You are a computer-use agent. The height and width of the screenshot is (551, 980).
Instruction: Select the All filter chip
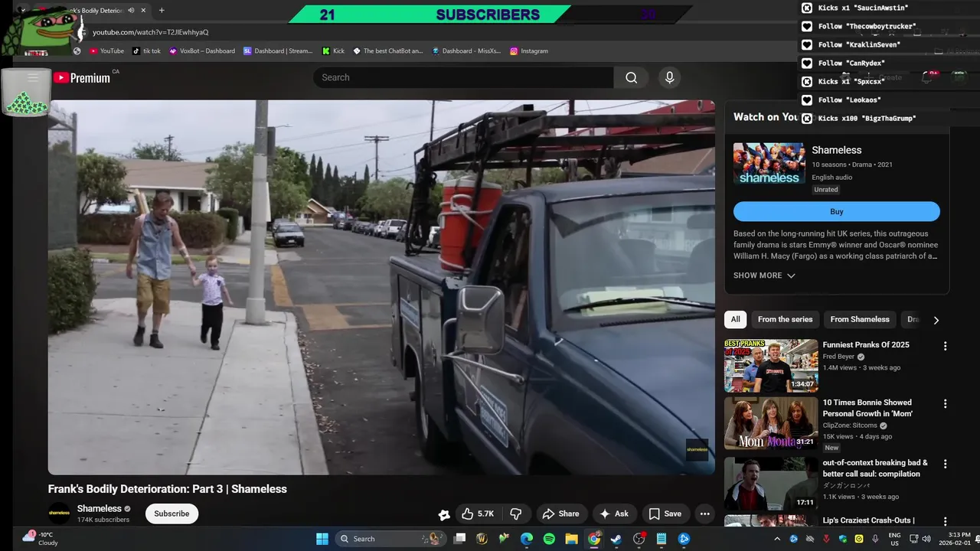point(735,319)
